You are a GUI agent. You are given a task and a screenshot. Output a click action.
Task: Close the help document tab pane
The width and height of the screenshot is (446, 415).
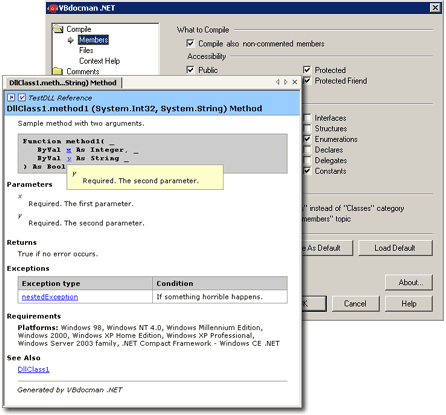point(295,82)
